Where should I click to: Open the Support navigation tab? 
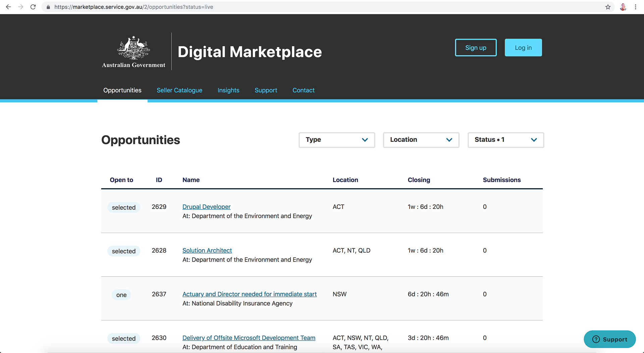266,90
